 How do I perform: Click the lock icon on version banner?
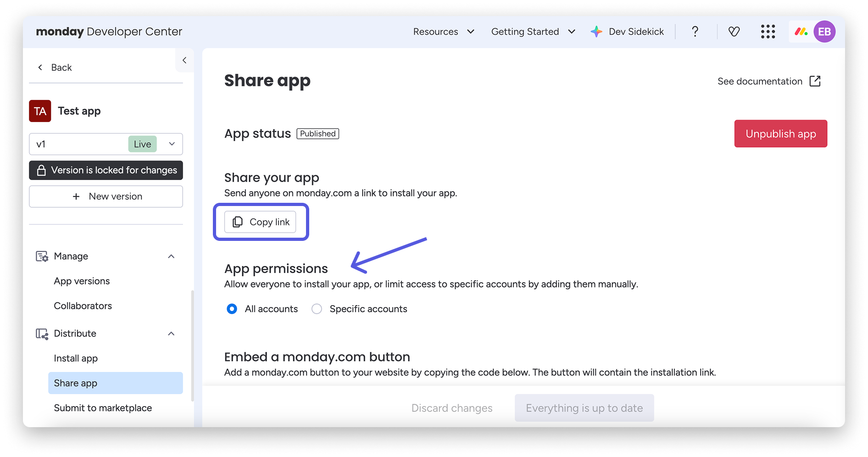41,170
